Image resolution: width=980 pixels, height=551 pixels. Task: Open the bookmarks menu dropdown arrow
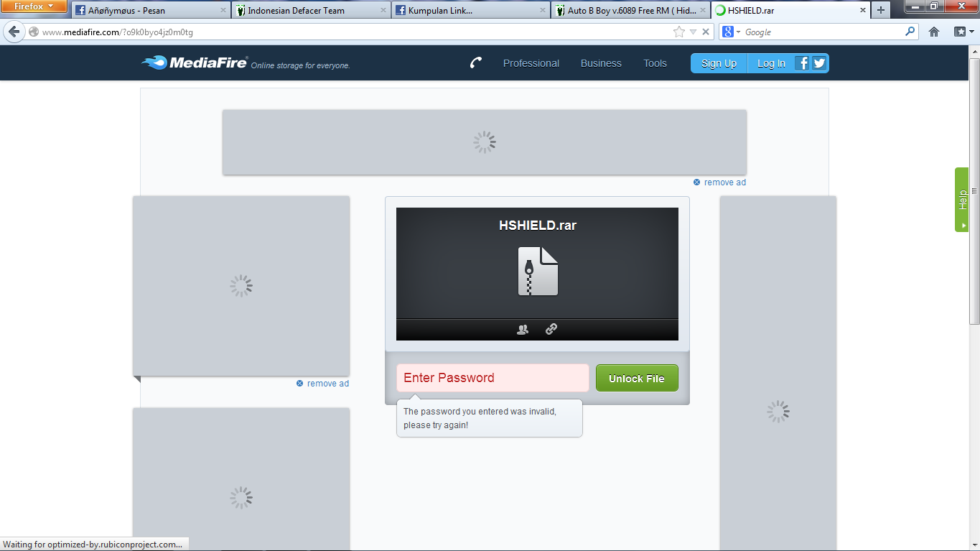coord(971,32)
